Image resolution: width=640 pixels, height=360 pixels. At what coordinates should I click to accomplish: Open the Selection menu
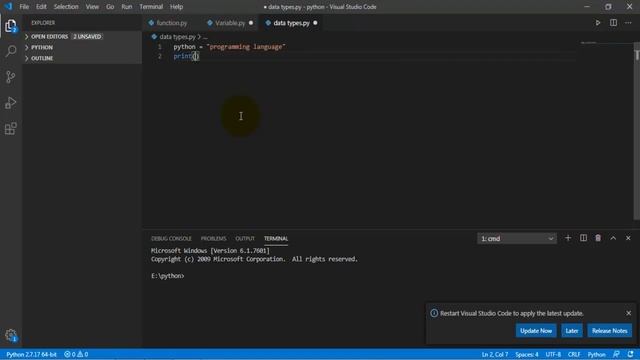point(66,7)
